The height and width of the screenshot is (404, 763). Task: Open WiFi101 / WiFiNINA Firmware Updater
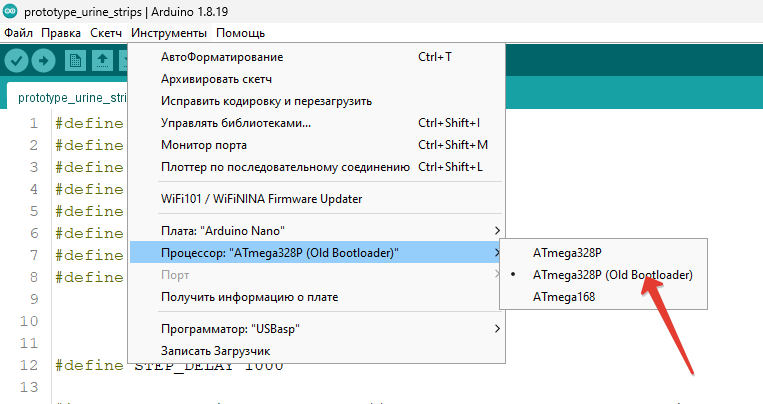(x=317, y=199)
